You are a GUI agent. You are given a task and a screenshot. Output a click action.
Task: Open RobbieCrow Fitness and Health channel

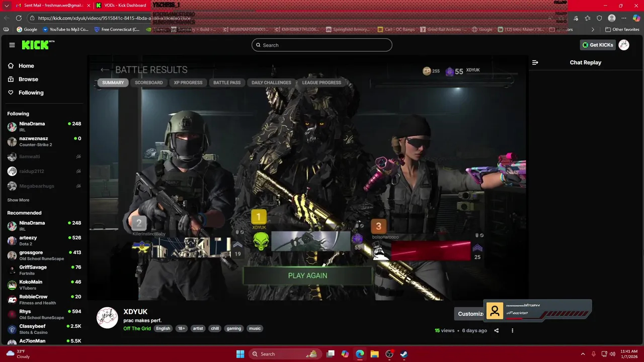point(44,300)
